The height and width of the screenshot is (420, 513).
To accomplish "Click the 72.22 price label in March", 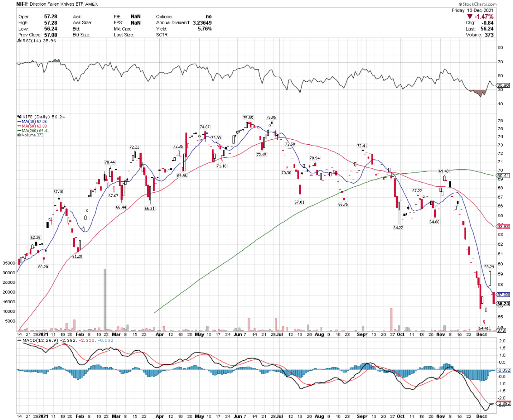I will (134, 147).
